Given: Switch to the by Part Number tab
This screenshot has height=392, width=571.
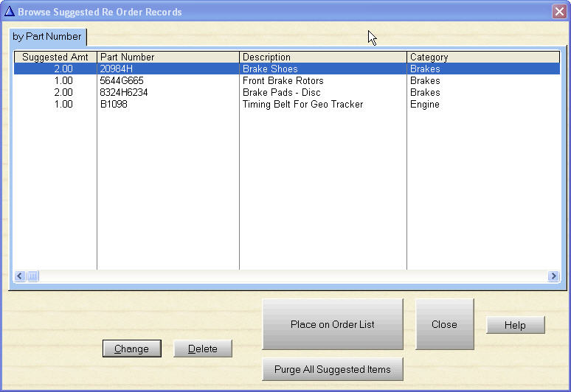Looking at the screenshot, I should click(47, 36).
